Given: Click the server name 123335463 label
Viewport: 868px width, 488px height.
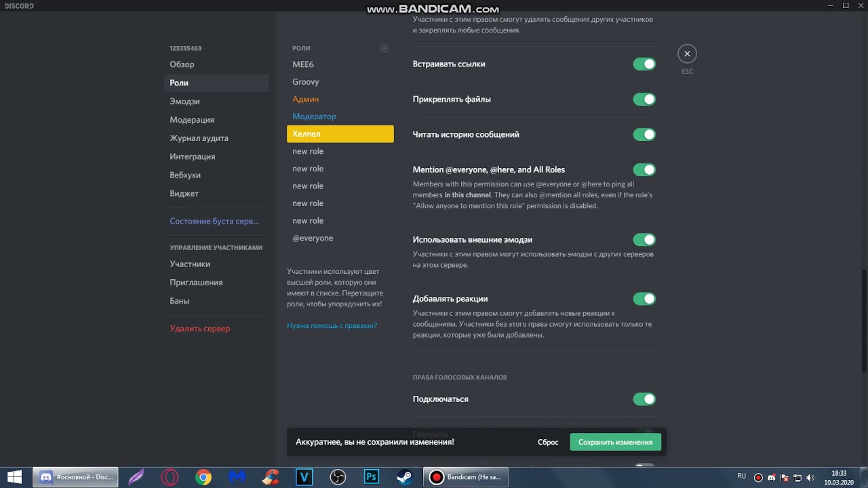Looking at the screenshot, I should tap(186, 48).
